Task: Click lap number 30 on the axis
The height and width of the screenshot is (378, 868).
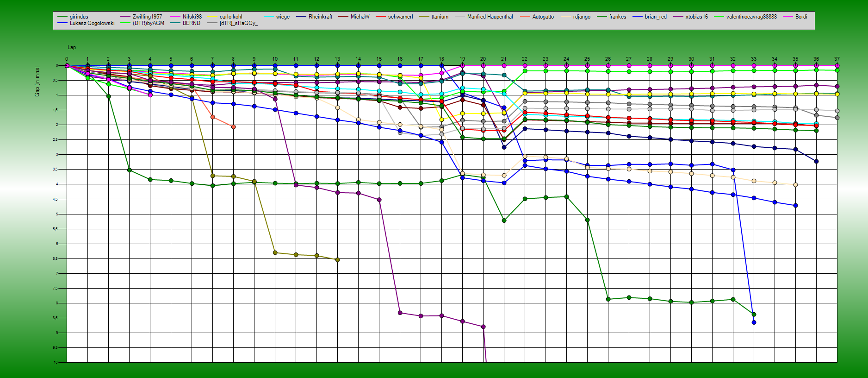Action: pyautogui.click(x=691, y=59)
